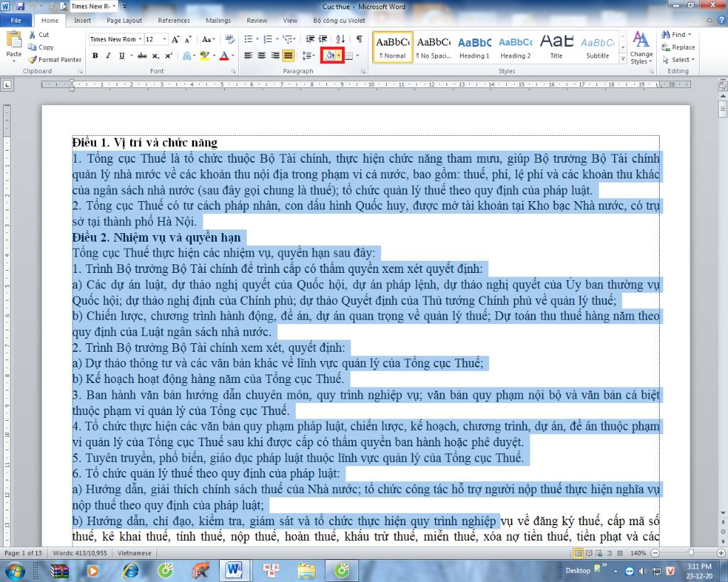
Task: Align text right
Action: [x=275, y=55]
